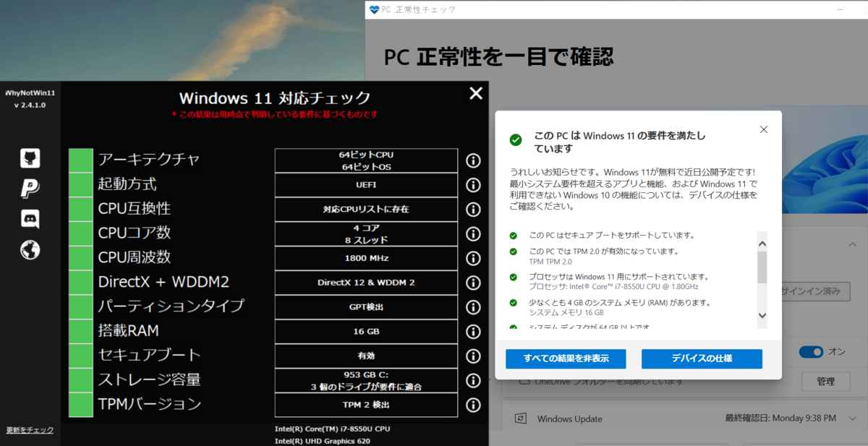
Task: Click the GPT検出 result cell
Action: (366, 307)
